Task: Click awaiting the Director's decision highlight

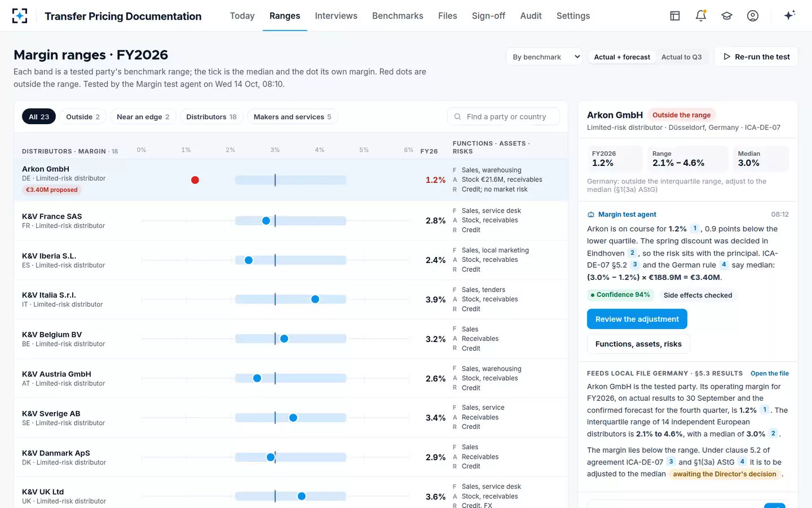Action: pyautogui.click(x=725, y=474)
